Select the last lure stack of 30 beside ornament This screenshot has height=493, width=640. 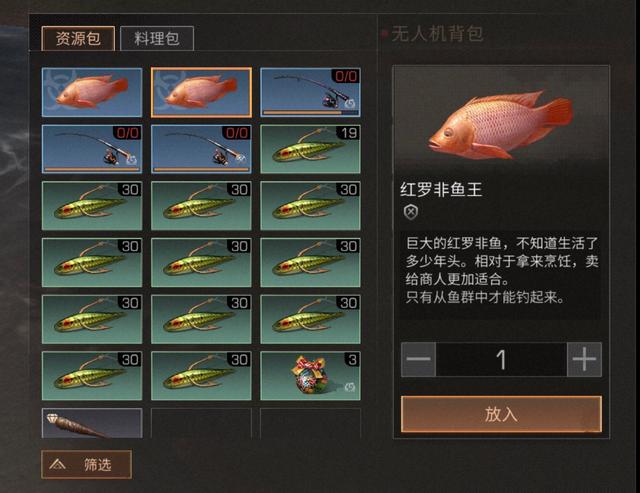pyautogui.click(x=201, y=375)
